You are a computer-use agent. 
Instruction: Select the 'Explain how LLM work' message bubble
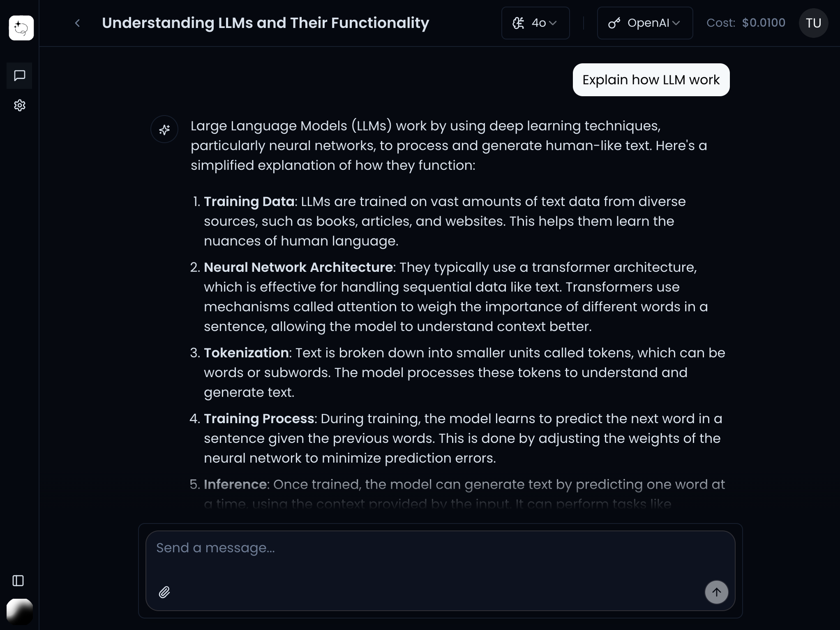click(x=651, y=80)
